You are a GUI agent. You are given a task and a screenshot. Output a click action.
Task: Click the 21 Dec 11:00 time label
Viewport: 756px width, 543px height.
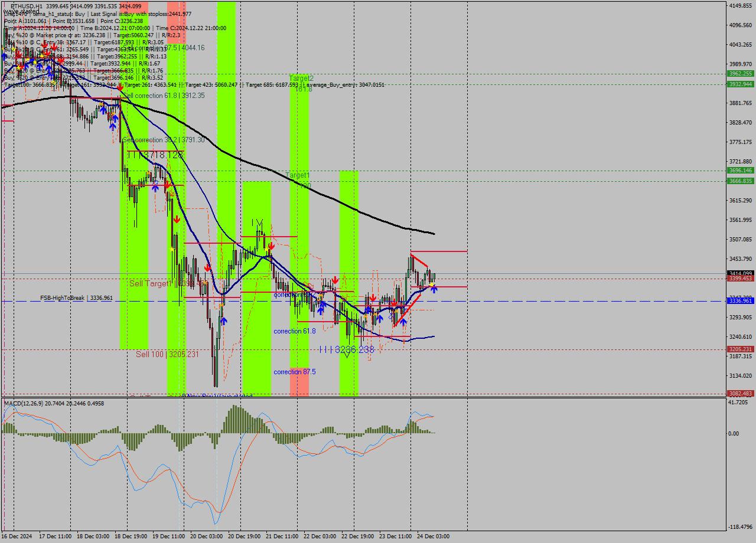click(283, 537)
